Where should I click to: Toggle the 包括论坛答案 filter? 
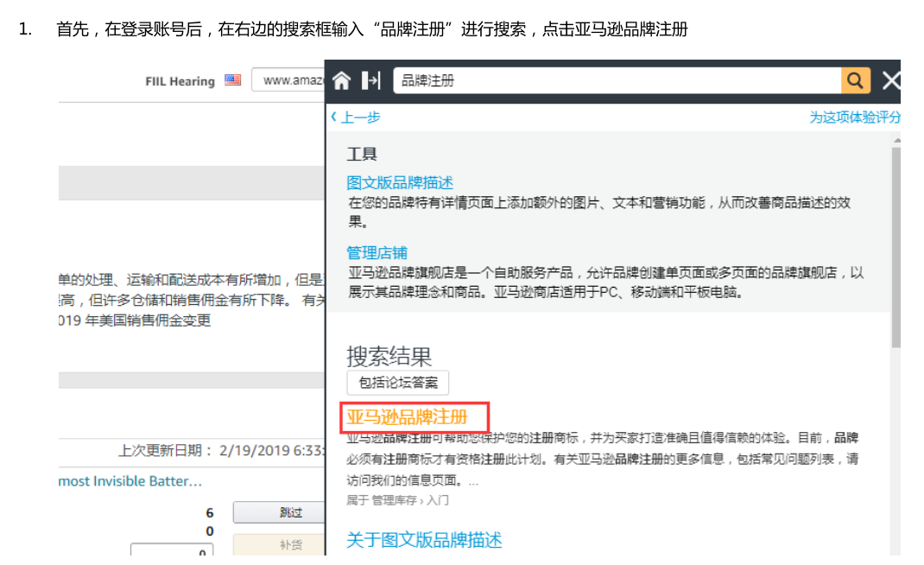397,383
